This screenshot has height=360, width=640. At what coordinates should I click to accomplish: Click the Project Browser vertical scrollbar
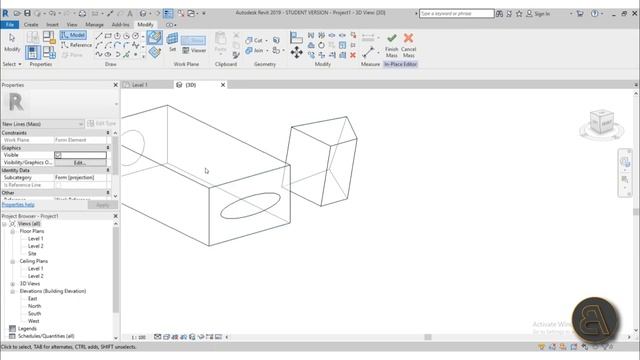coord(116,269)
